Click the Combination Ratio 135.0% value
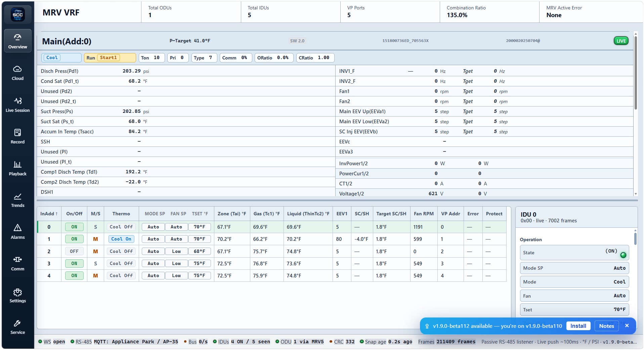The image size is (644, 350). pyautogui.click(x=457, y=15)
